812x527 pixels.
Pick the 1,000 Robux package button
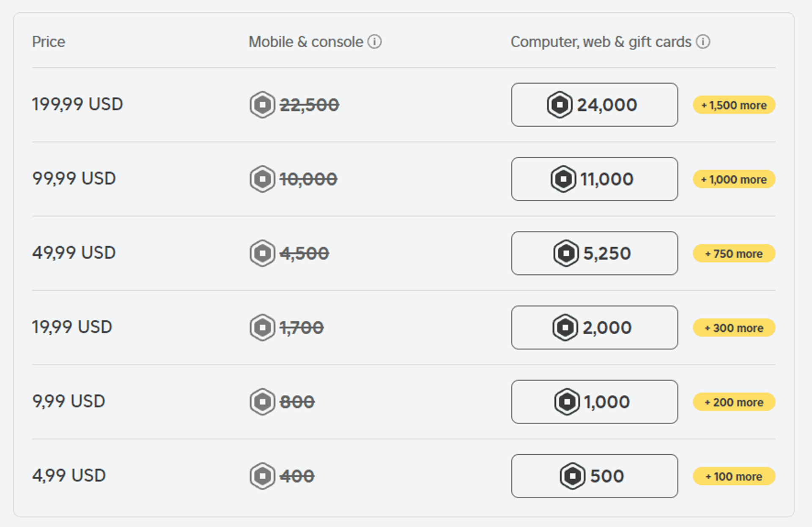coord(594,402)
